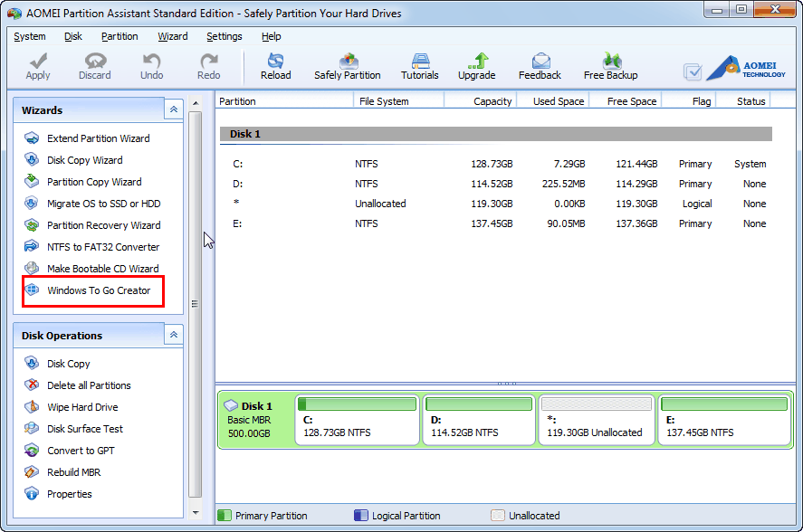Sort by the Free Space column header

pyautogui.click(x=626, y=100)
